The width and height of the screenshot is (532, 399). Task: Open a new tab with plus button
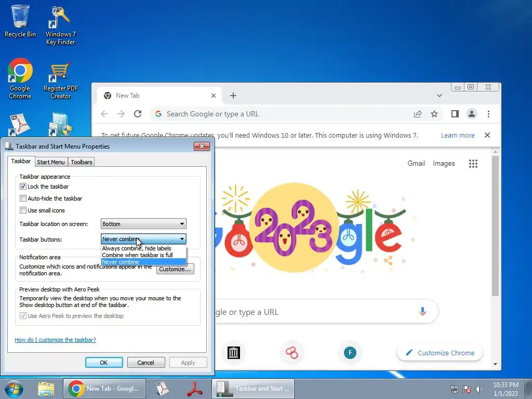click(x=233, y=96)
